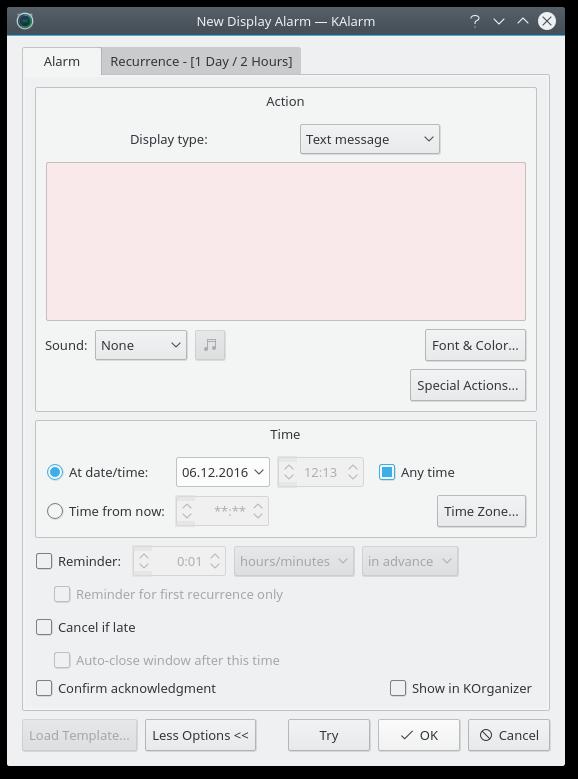Viewport: 578px width, 779px height.
Task: Open the date picker showing 06.12.2016
Action: click(x=223, y=472)
